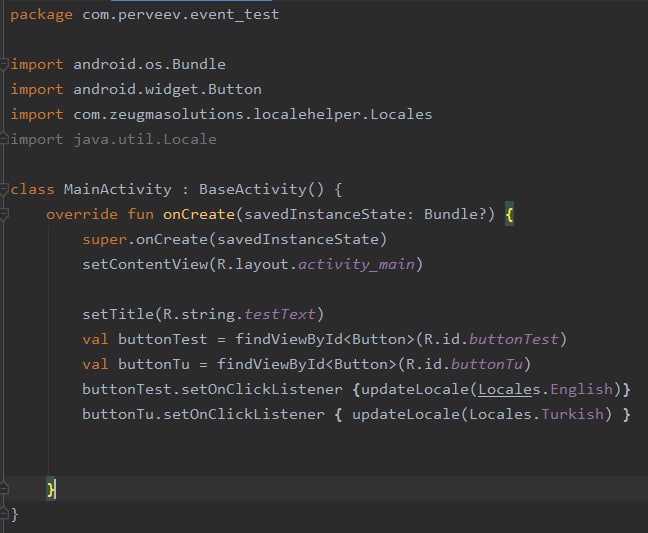Image resolution: width=648 pixels, height=533 pixels.
Task: Click the BaseActivity() superclass reference
Action: 262,190
